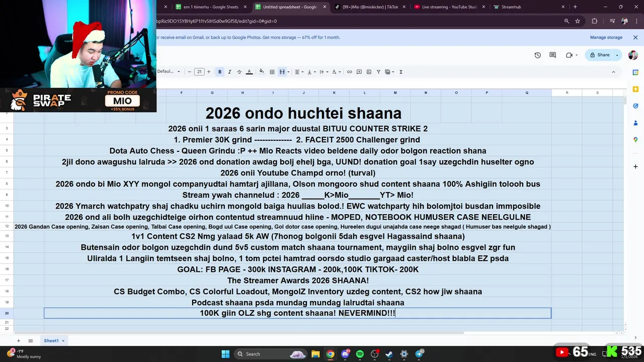Insert a chart from the toolbar
Screen dimensions: 644x362
point(369,72)
